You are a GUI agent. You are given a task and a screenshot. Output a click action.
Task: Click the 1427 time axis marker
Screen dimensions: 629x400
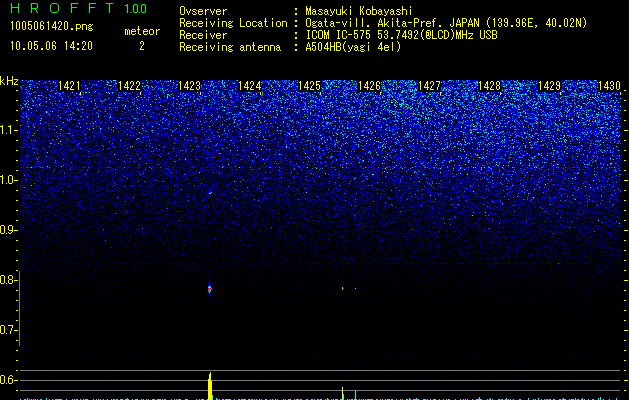[x=430, y=86]
